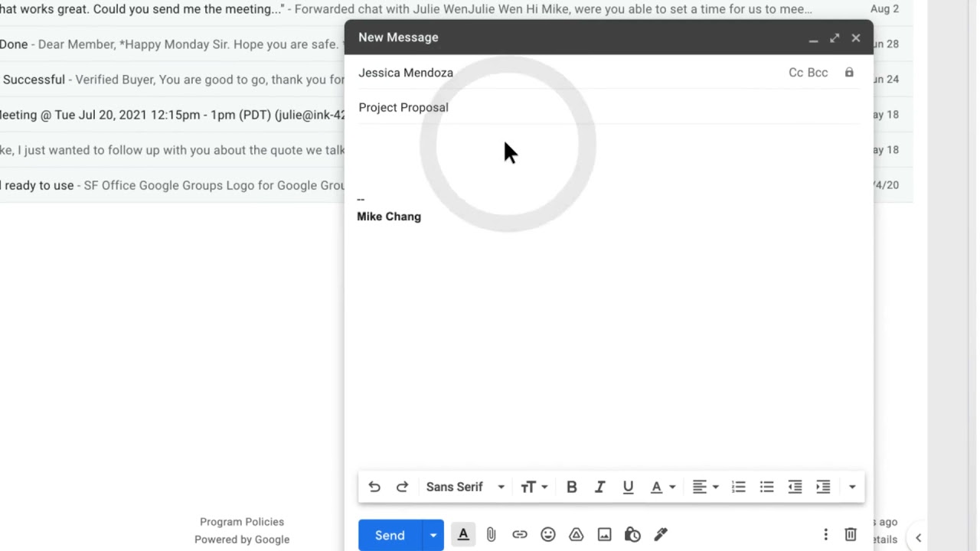This screenshot has width=980, height=551.
Task: Toggle bold formatting
Action: pyautogui.click(x=571, y=487)
